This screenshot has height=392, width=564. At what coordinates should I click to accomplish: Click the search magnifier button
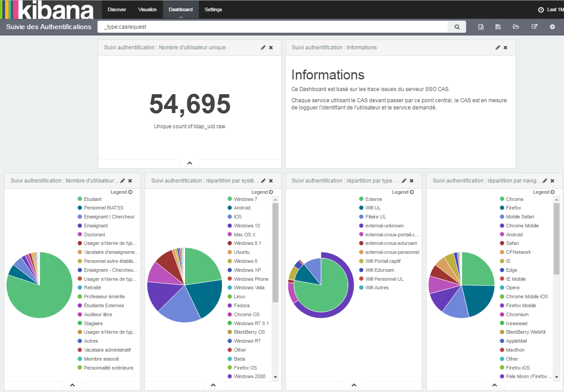[x=457, y=27]
